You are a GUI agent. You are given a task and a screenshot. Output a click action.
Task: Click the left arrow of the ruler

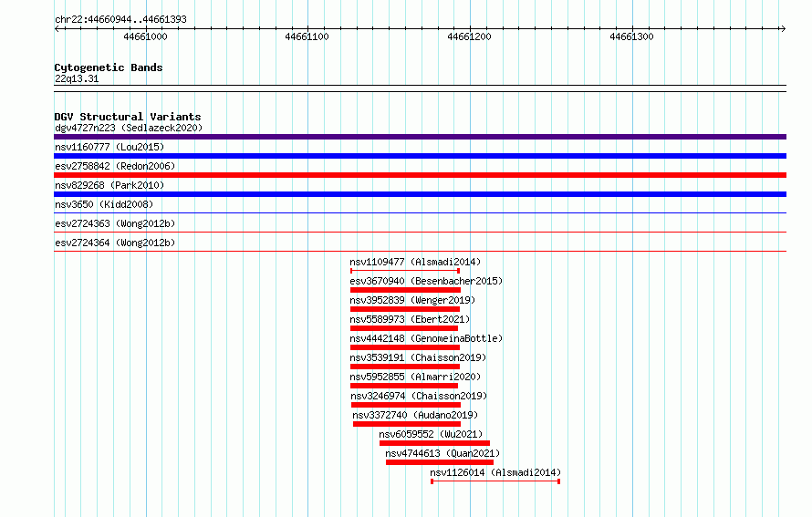click(57, 28)
